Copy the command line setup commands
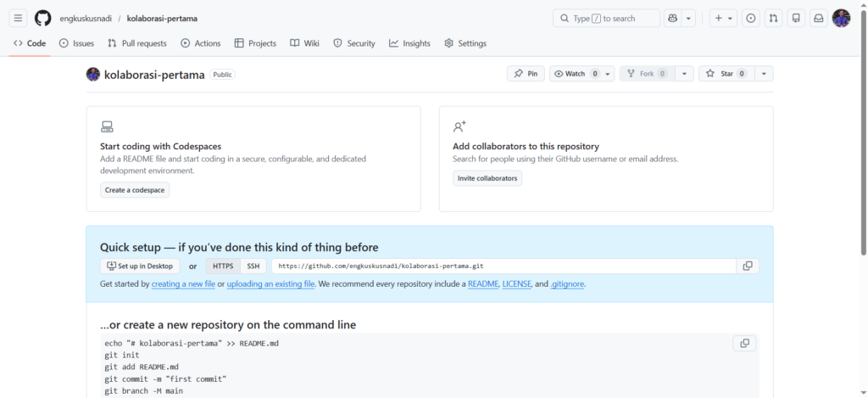The width and height of the screenshot is (868, 398). pyautogui.click(x=744, y=343)
